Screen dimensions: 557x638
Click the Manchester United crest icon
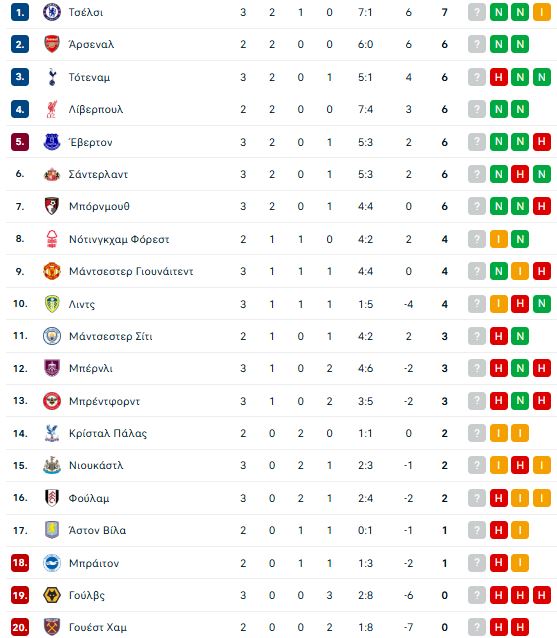52,271
